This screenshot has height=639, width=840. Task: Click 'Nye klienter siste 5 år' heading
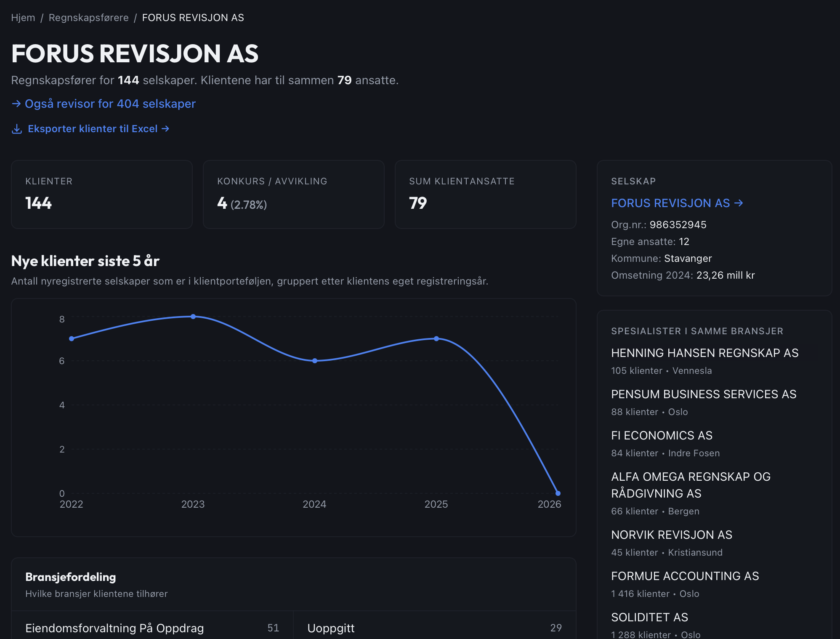[x=85, y=261]
